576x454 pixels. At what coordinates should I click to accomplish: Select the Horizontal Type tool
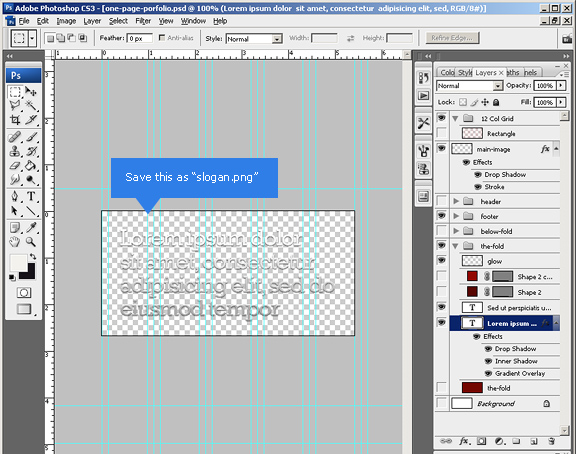(x=31, y=196)
